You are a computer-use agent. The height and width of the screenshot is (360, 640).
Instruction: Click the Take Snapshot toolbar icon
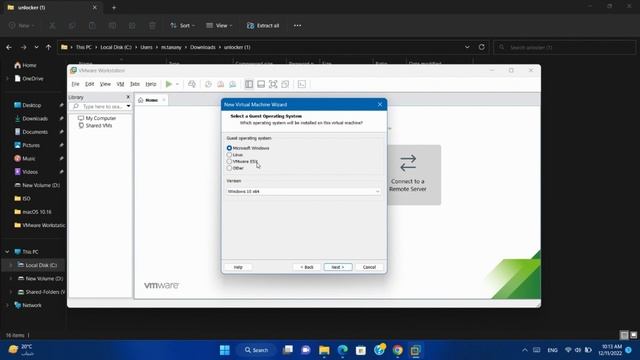point(208,84)
